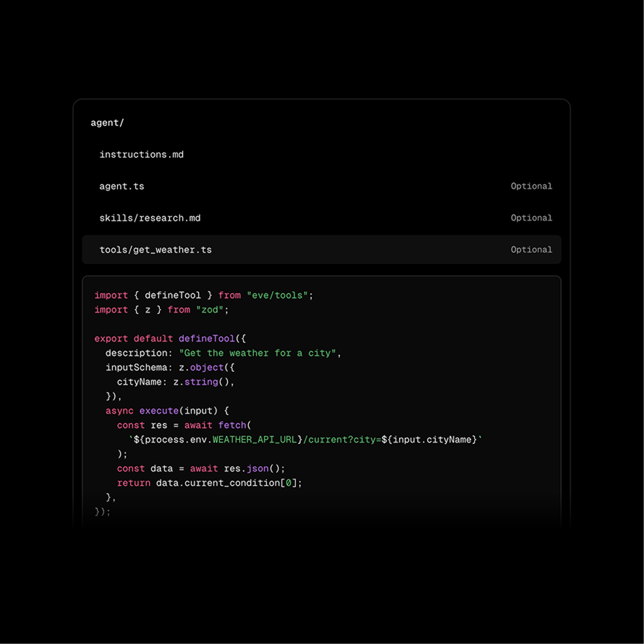
Task: Click the export default defineTool line
Action: [170, 339]
